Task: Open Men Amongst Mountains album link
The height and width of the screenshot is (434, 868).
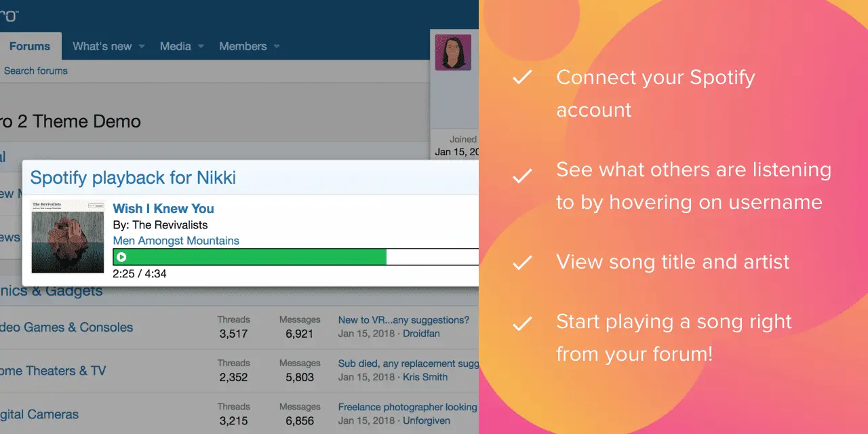Action: (x=176, y=241)
